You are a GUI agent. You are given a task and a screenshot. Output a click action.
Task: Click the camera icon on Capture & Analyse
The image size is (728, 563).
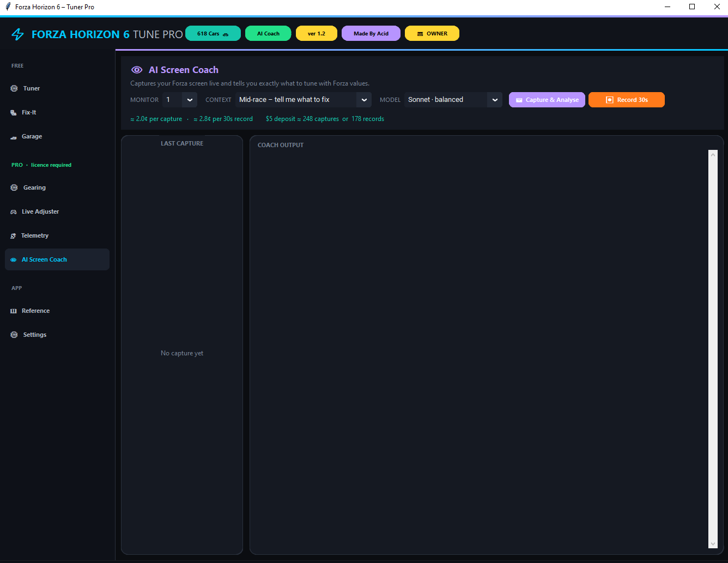click(x=519, y=100)
